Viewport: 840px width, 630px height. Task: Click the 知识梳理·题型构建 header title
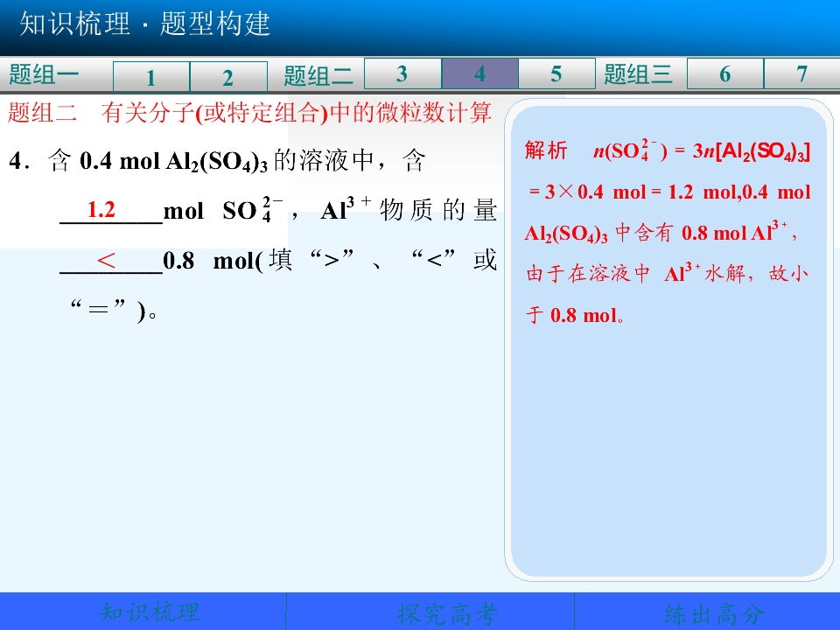click(x=144, y=24)
